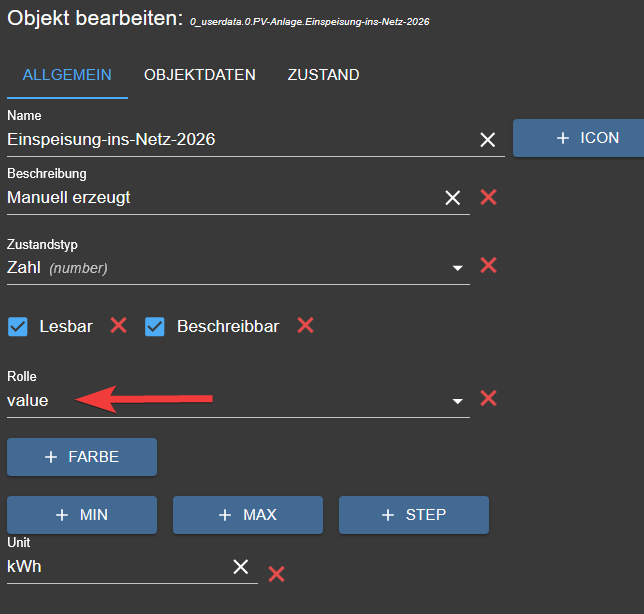Clear the Beschreibung text with white X
This screenshot has width=644, height=614.
tap(453, 198)
